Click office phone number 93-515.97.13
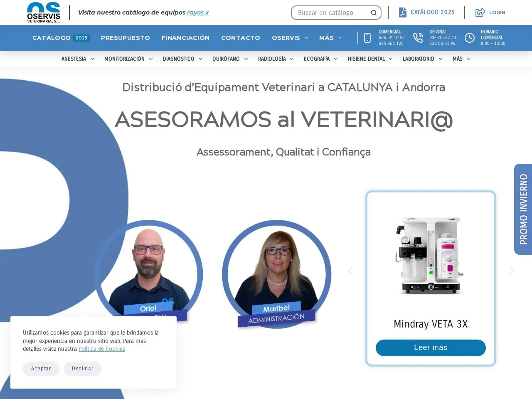532x399 pixels. (443, 37)
